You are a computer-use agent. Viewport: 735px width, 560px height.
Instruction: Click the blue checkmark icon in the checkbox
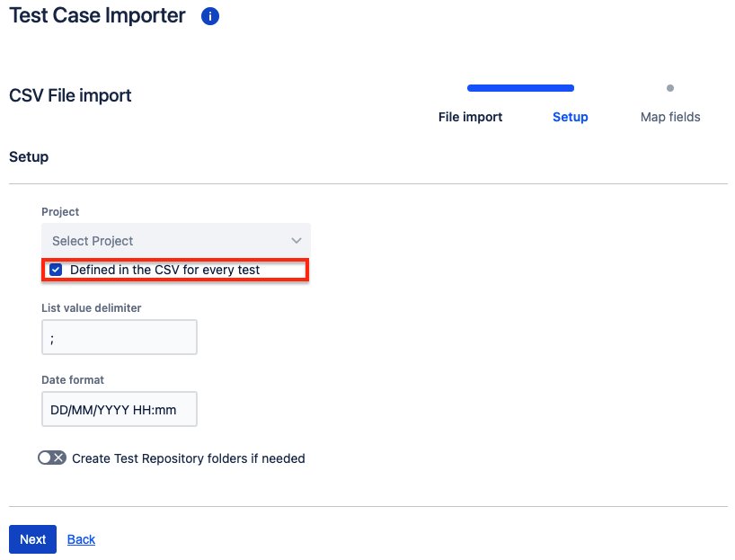pos(56,270)
